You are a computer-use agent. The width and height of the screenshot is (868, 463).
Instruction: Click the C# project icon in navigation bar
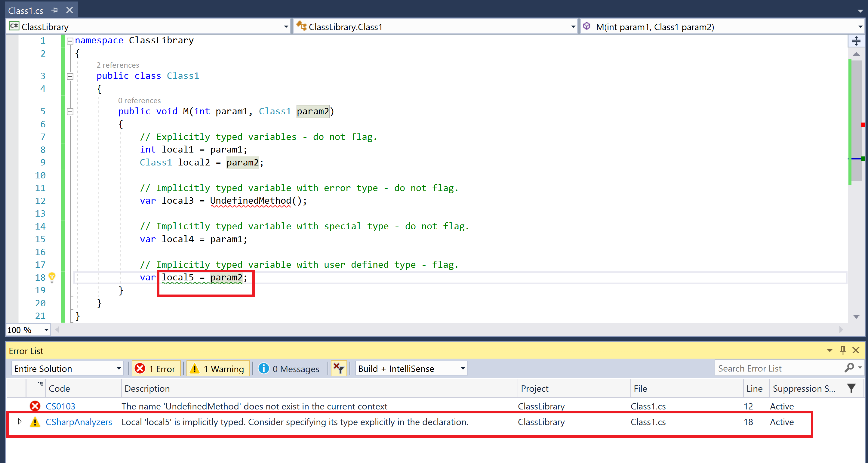coord(14,26)
